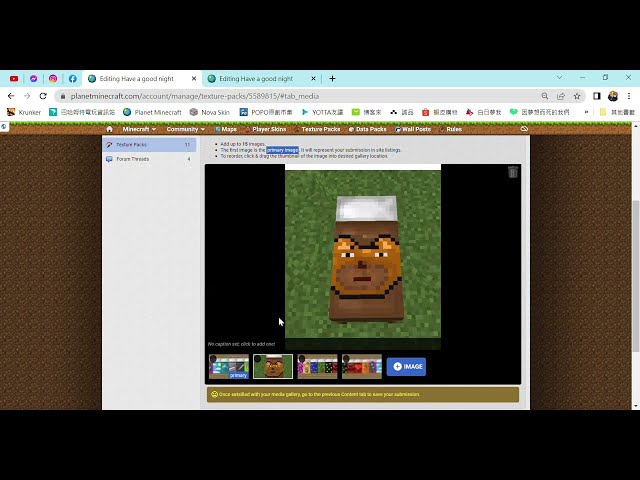The width and height of the screenshot is (640, 480).
Task: Open the zoom magnifier icon in address bar
Action: [545, 96]
